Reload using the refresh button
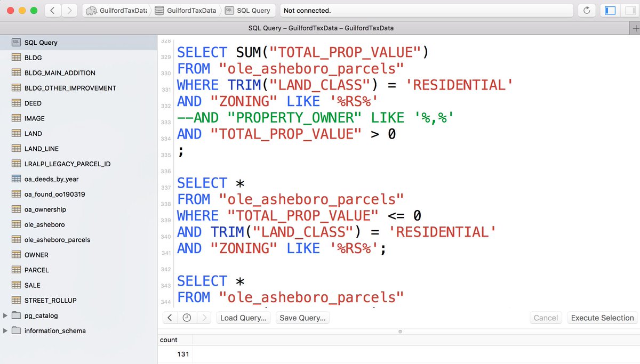The image size is (640, 364). (587, 10)
